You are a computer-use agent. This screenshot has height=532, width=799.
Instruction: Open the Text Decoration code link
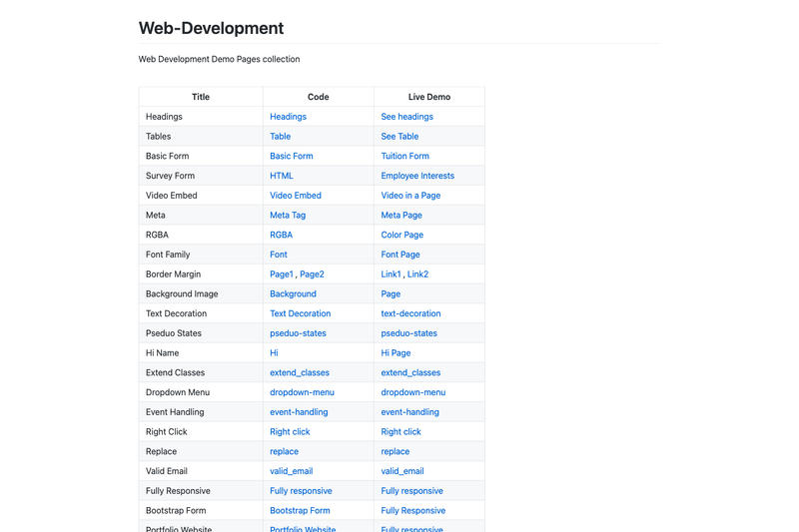(x=301, y=313)
